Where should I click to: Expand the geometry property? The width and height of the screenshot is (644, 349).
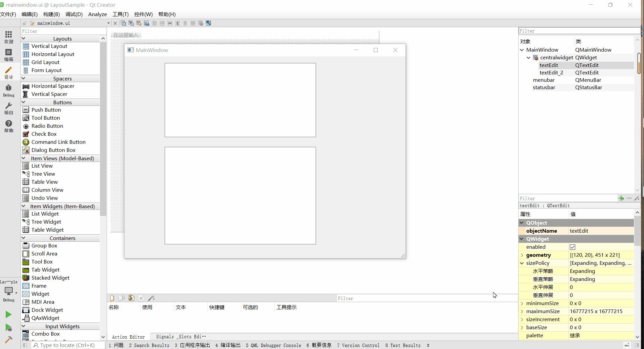coord(522,255)
